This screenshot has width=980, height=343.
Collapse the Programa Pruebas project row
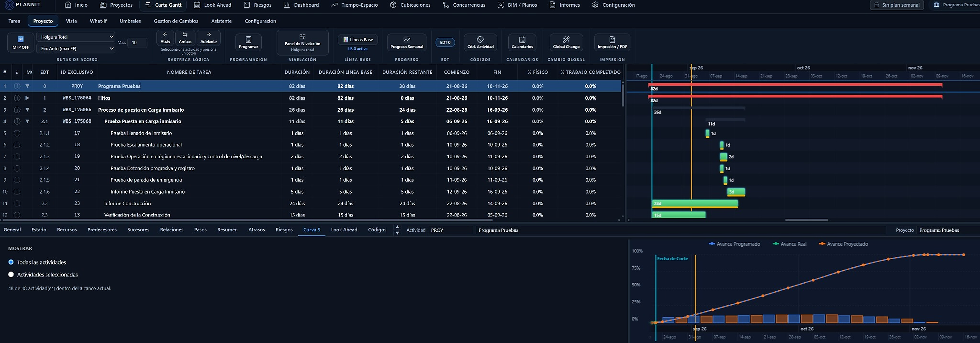coord(27,86)
